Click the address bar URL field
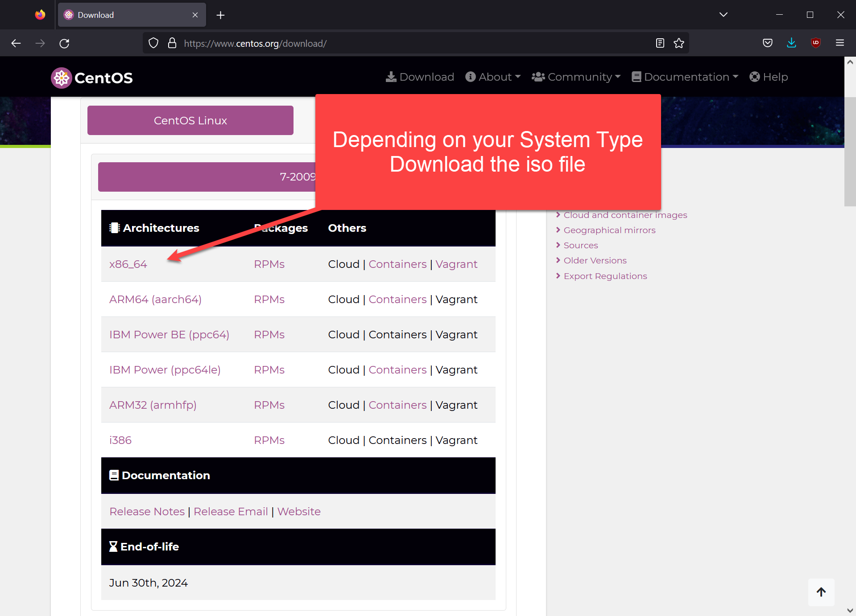The image size is (856, 616). tap(401, 43)
